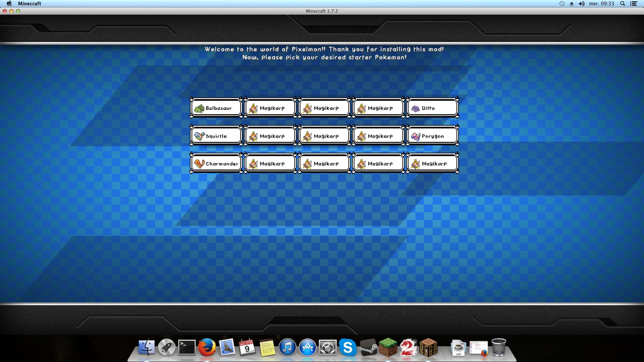Choose Porygon as starter Pokemon
Image resolution: width=644 pixels, height=362 pixels.
click(432, 136)
